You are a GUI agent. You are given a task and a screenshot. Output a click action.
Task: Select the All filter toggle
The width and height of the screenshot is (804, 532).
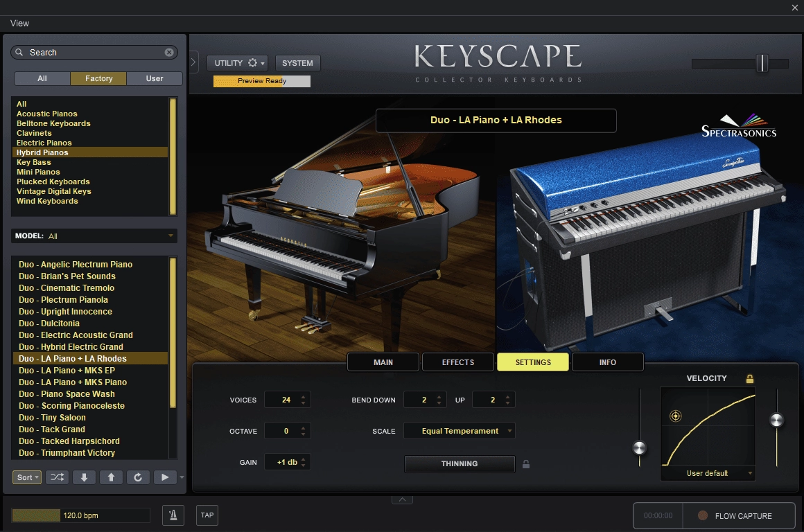pos(42,78)
